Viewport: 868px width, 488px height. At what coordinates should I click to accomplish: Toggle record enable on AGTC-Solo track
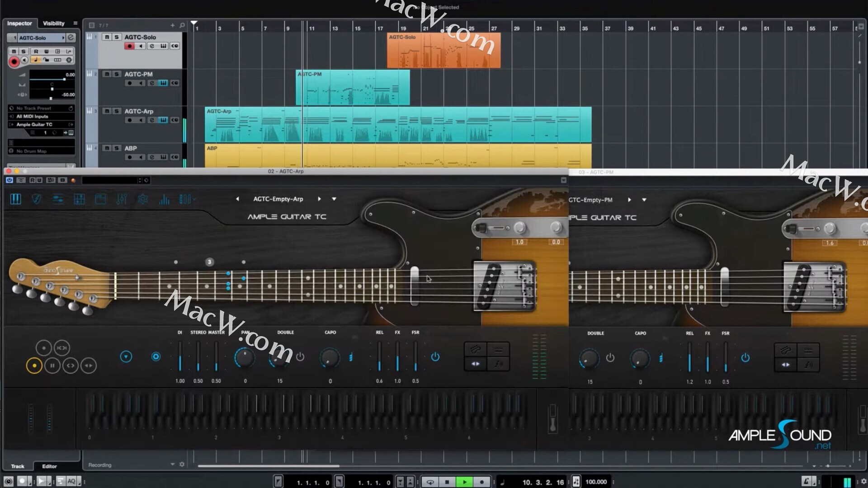(130, 46)
